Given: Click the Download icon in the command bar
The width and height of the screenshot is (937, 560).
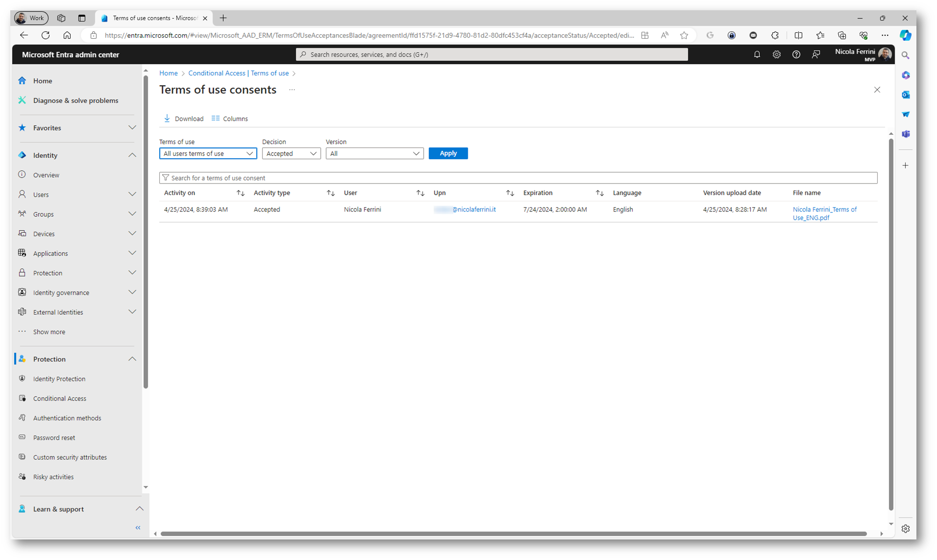Looking at the screenshot, I should pyautogui.click(x=167, y=118).
